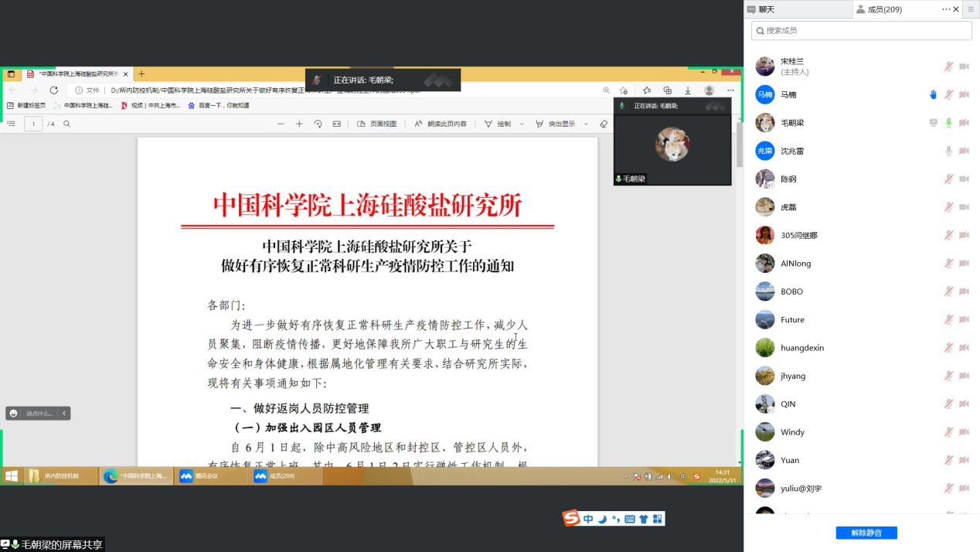Expand the 绘制 draw options dropdown arrow

(522, 124)
